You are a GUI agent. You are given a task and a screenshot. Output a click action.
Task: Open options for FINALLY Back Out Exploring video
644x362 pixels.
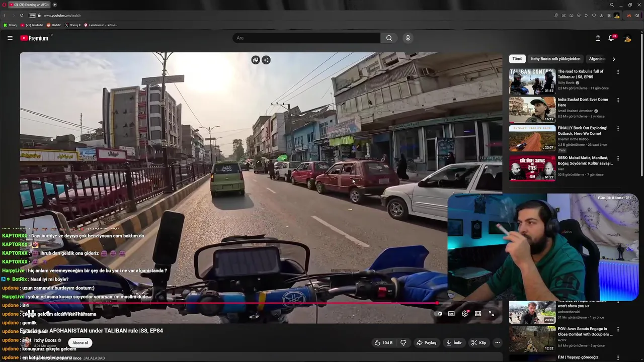coord(618,128)
